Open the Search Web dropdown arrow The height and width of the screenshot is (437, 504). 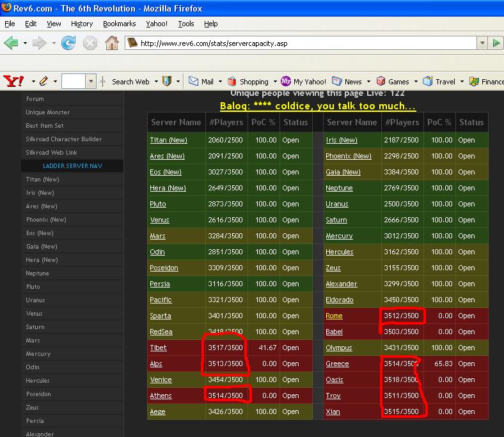[155, 82]
